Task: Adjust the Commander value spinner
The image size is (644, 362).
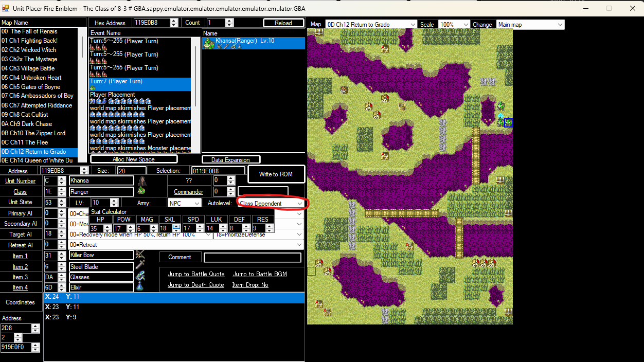Action: point(231,192)
